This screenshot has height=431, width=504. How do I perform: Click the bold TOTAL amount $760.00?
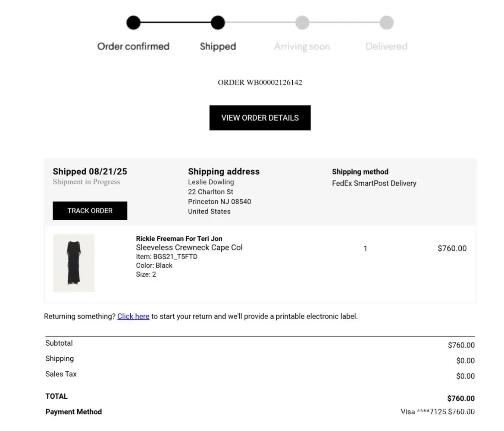461,398
